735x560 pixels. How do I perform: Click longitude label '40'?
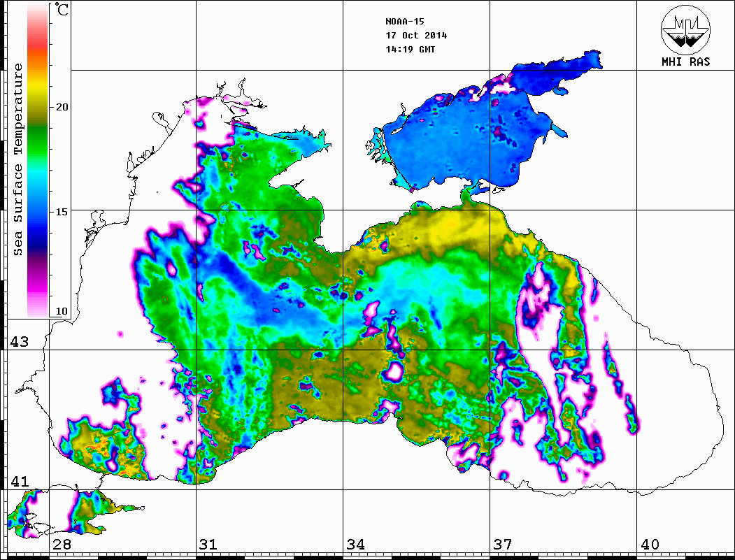(650, 545)
